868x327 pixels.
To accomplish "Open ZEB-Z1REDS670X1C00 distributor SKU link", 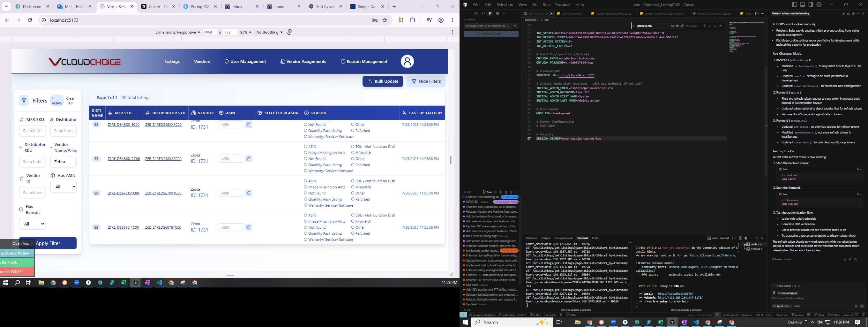I will (x=163, y=193).
